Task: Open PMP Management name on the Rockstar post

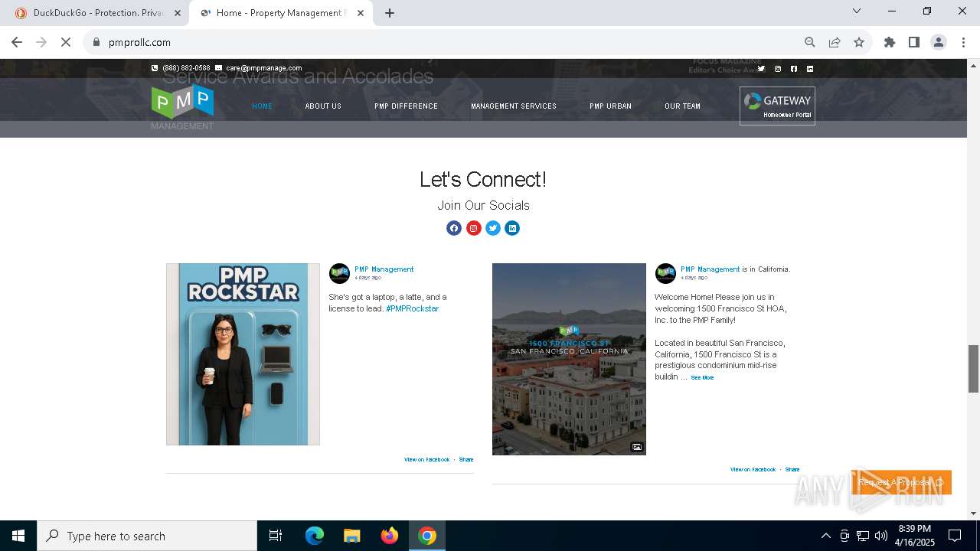Action: pyautogui.click(x=384, y=269)
